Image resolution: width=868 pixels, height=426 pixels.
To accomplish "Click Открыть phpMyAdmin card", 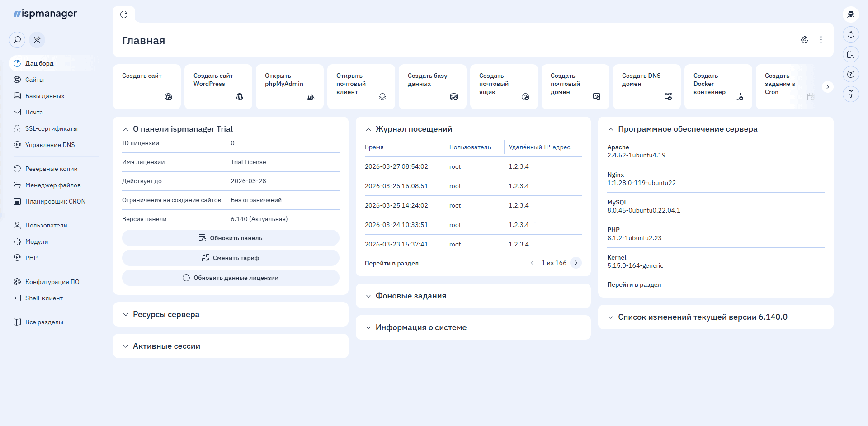I will (x=290, y=87).
